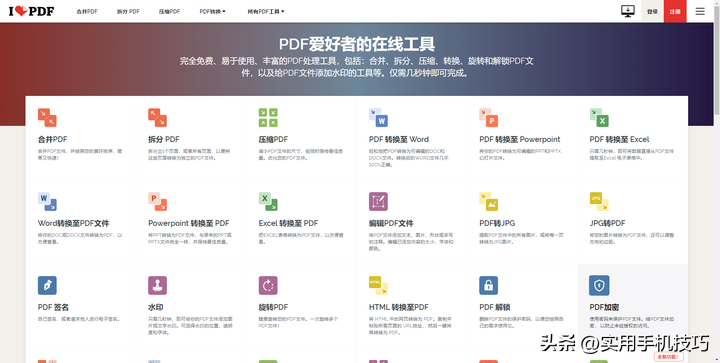720x363 pixels.
Task: Click the PDF 转换至 Excel icon
Action: (599, 117)
